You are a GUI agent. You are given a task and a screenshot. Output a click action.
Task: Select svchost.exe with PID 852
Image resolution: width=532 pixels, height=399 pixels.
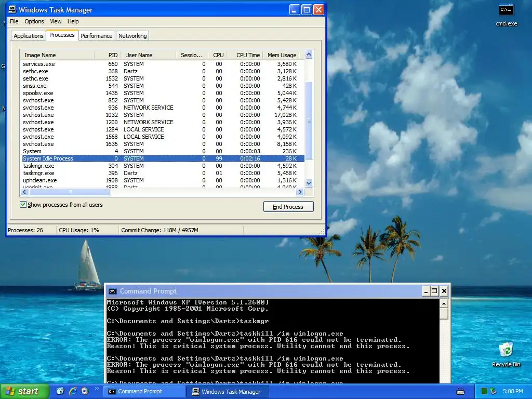pos(162,100)
